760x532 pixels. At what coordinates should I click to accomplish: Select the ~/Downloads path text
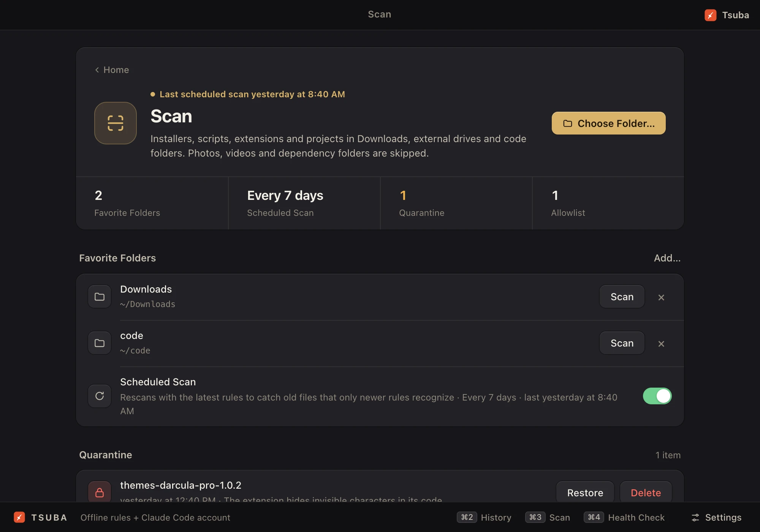tap(148, 304)
